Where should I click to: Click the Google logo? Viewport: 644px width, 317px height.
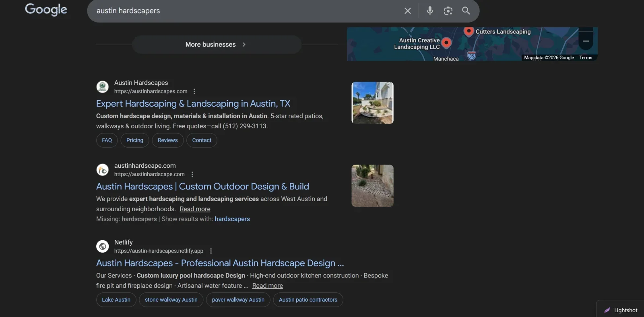pos(46,10)
